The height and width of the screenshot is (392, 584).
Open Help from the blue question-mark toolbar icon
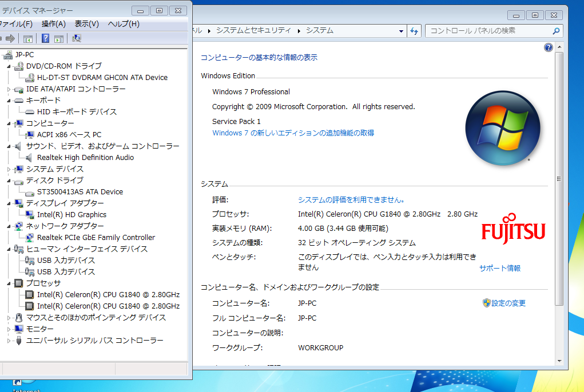45,38
